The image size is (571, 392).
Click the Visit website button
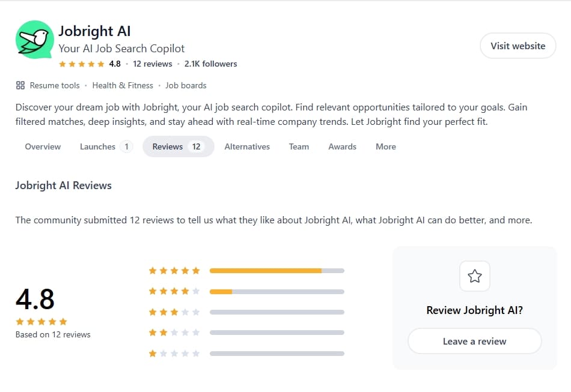(x=518, y=46)
